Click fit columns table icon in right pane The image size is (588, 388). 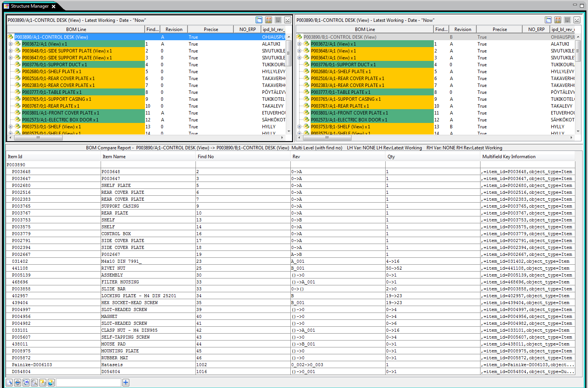(x=558, y=20)
